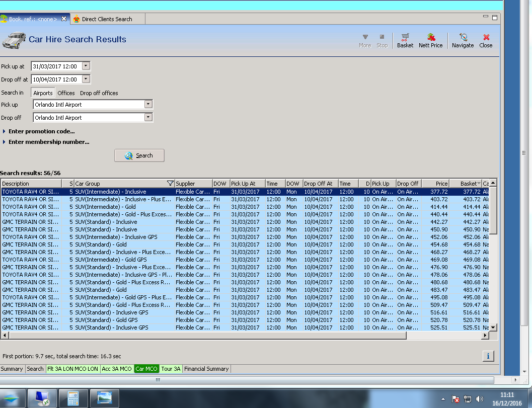This screenshot has width=532, height=408.
Task: Open the Summary bottom tab
Action: click(12, 369)
